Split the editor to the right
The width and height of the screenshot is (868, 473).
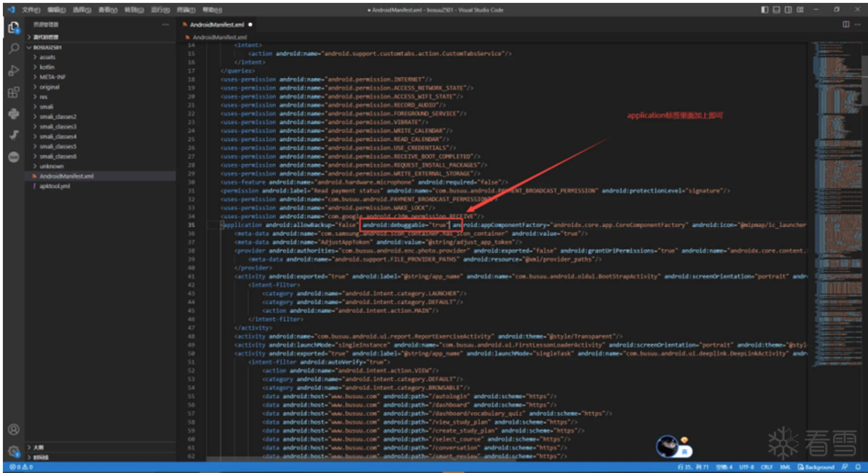[x=846, y=24]
